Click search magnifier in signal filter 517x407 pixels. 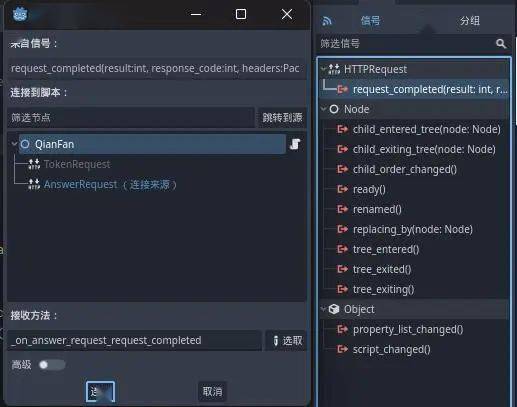click(501, 44)
